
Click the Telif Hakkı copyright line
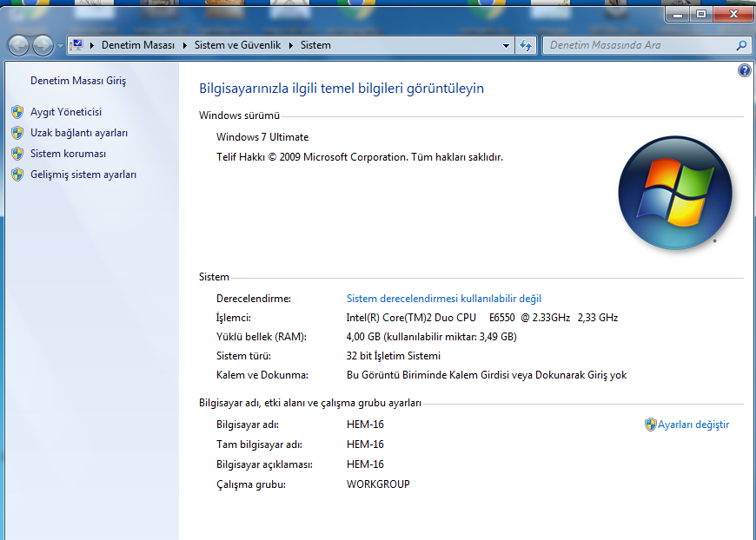(x=360, y=157)
